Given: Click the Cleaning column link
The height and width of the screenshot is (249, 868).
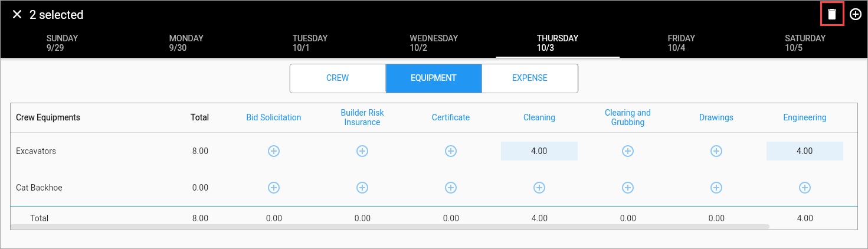Looking at the screenshot, I should 539,117.
